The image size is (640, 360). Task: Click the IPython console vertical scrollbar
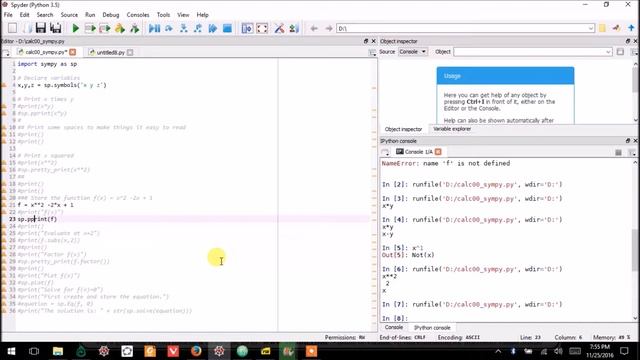click(x=635, y=249)
